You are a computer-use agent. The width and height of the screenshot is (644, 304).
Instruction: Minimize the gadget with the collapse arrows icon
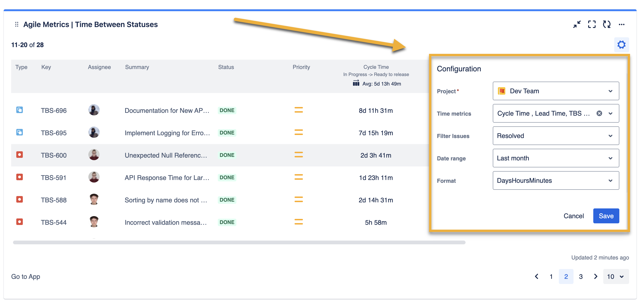(577, 24)
